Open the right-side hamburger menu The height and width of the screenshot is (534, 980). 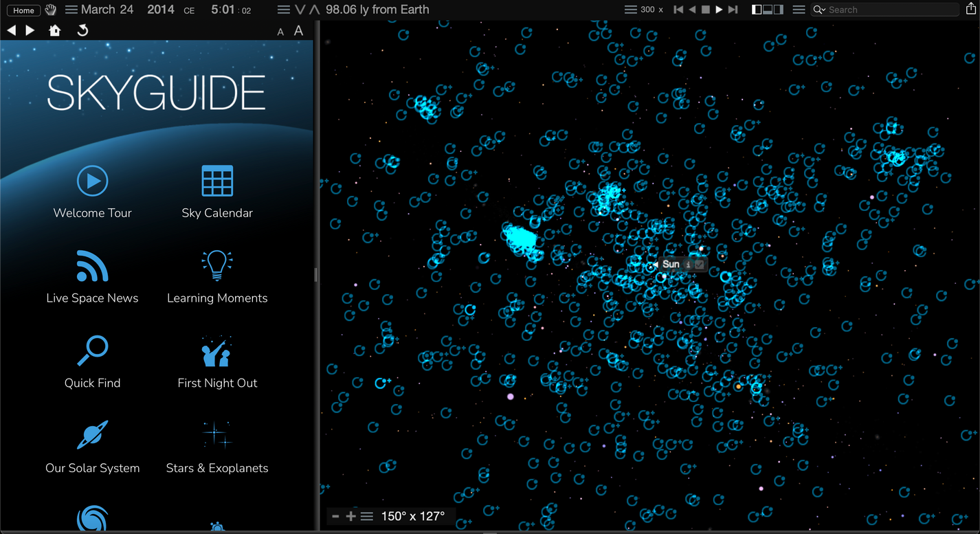pyautogui.click(x=798, y=9)
